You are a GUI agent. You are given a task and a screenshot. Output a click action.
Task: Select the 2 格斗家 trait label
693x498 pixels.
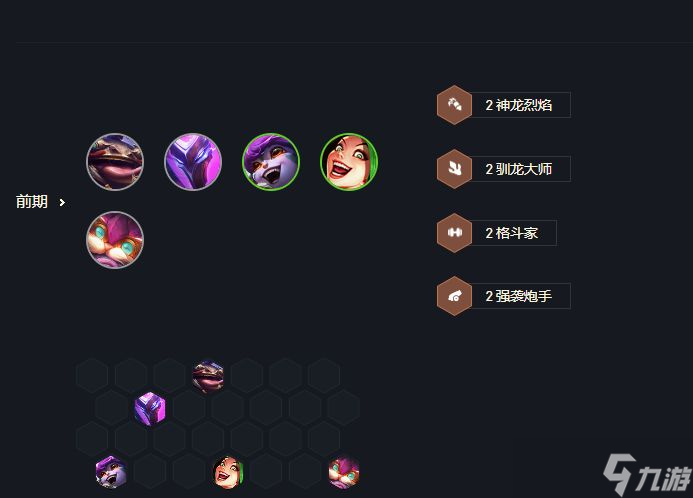pyautogui.click(x=512, y=232)
